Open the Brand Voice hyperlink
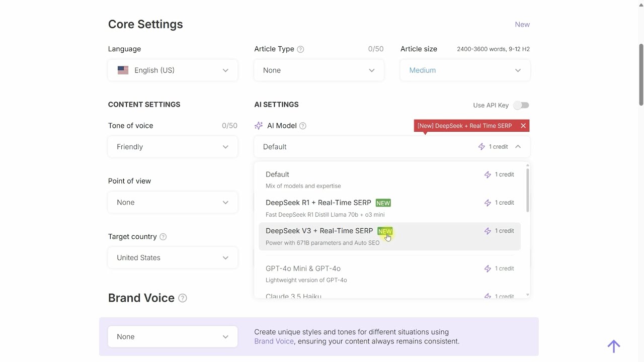This screenshot has height=362, width=644. tap(274, 341)
